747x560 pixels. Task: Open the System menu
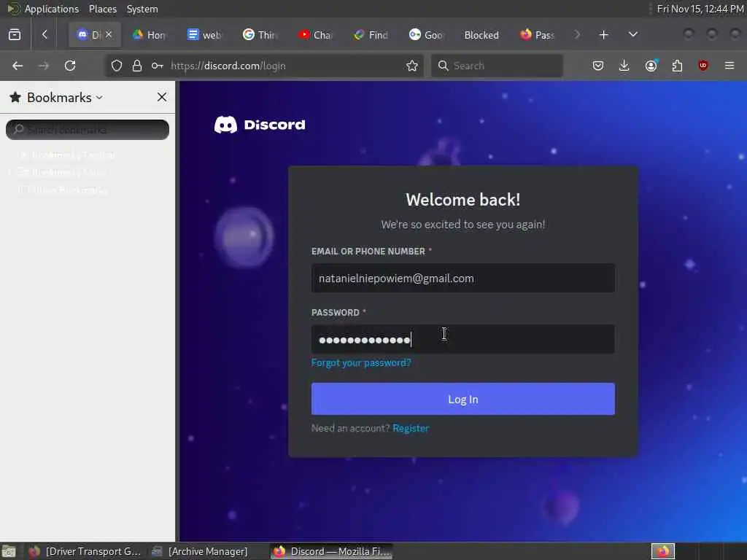142,9
